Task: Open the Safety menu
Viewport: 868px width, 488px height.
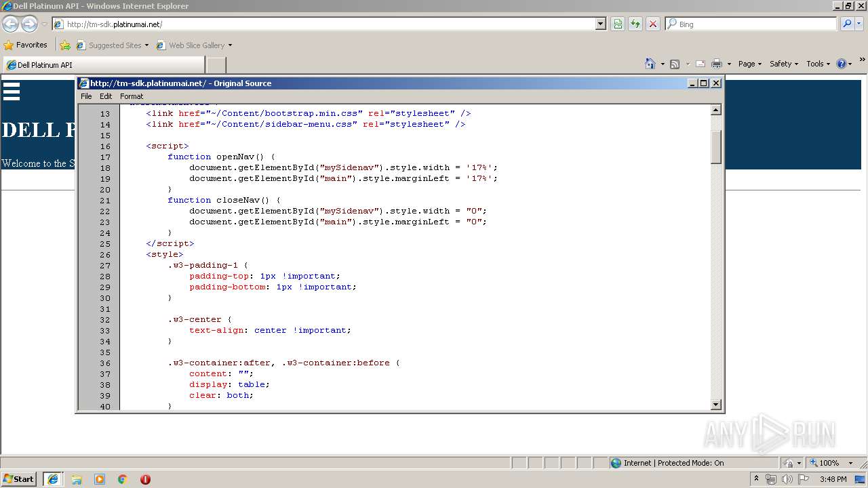Action: pyautogui.click(x=784, y=64)
